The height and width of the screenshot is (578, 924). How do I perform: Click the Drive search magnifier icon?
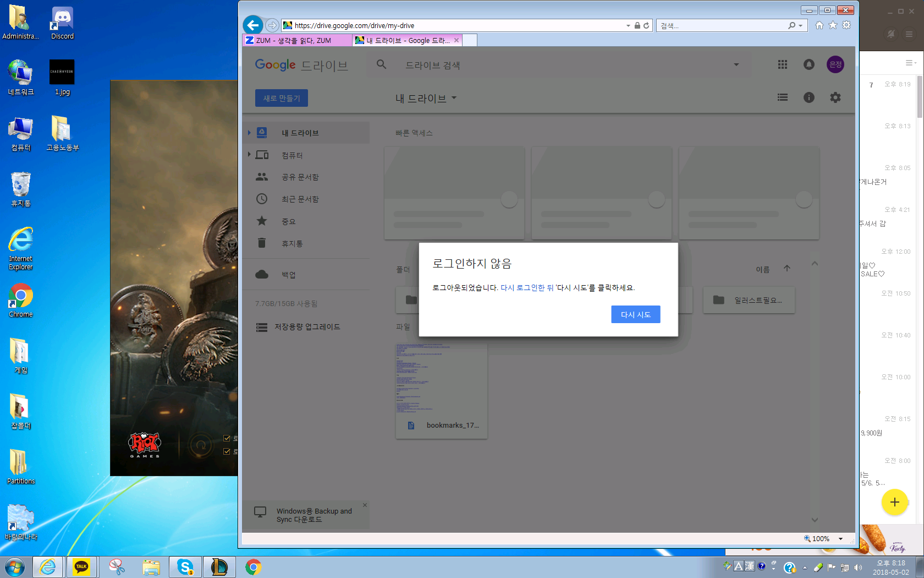click(x=381, y=64)
